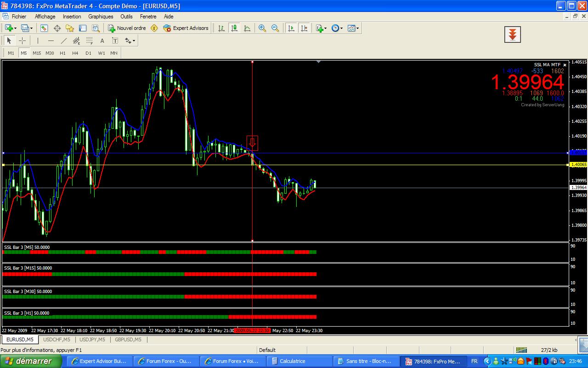Image resolution: width=588 pixels, height=368 pixels.
Task: Zoom in on the chart
Action: 262,28
